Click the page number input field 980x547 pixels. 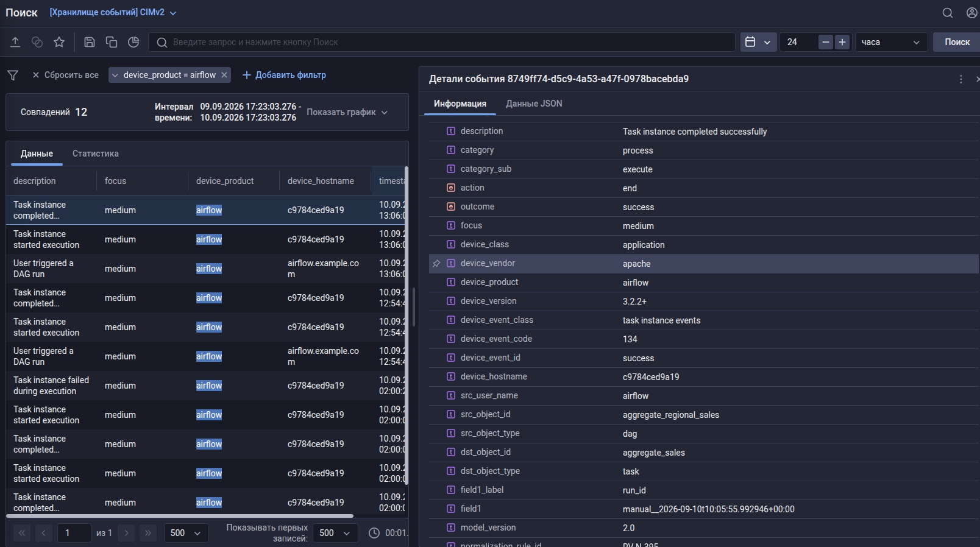(x=74, y=533)
